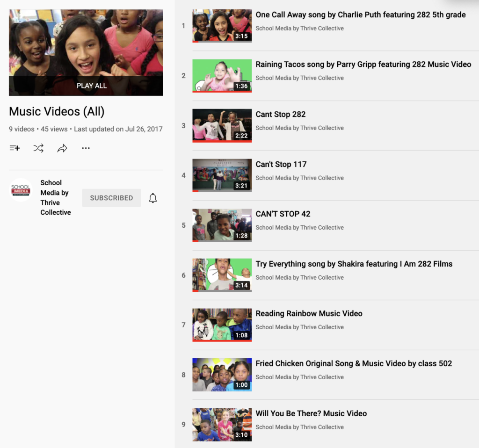Click the 1:36 duration badge on Raining Tacos
479x448 pixels.
pyautogui.click(x=241, y=86)
